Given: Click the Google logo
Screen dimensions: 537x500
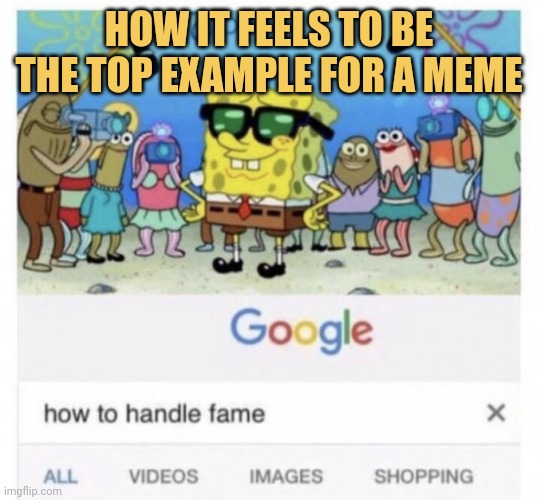Looking at the screenshot, I should [x=301, y=330].
